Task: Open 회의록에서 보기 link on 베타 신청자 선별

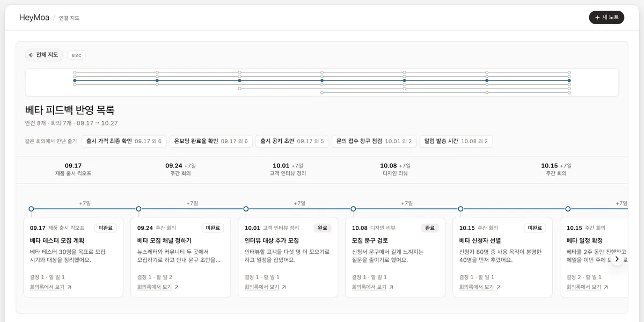Action: coord(477,287)
